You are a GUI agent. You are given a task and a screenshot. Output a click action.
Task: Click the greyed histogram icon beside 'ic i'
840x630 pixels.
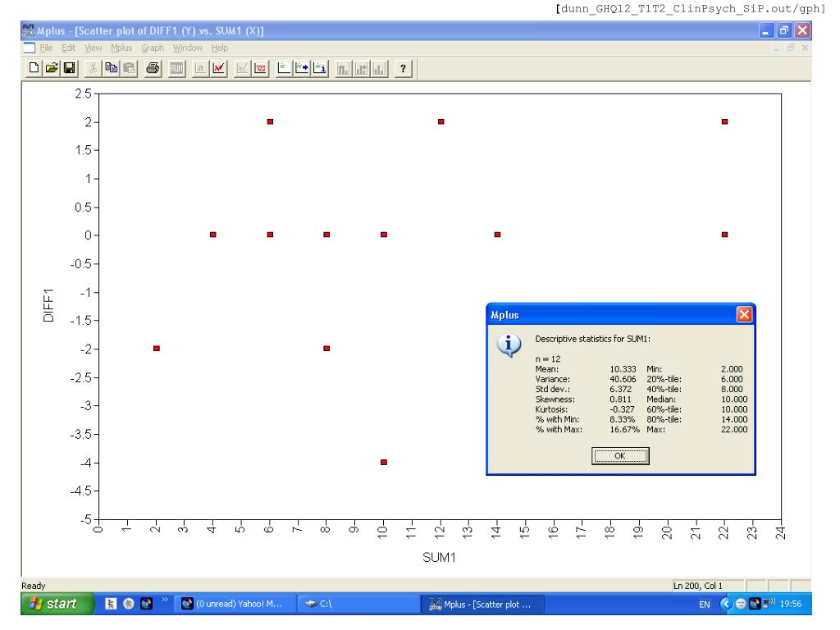tap(344, 68)
